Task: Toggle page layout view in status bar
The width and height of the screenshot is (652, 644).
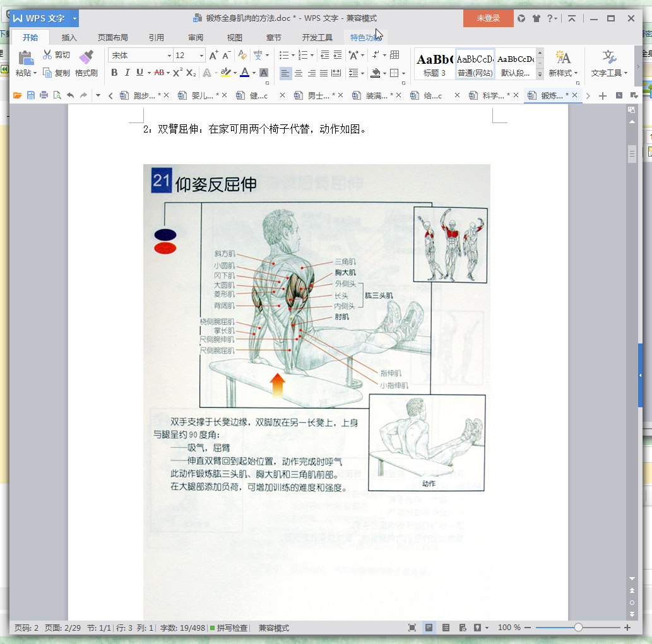Action: 429,628
